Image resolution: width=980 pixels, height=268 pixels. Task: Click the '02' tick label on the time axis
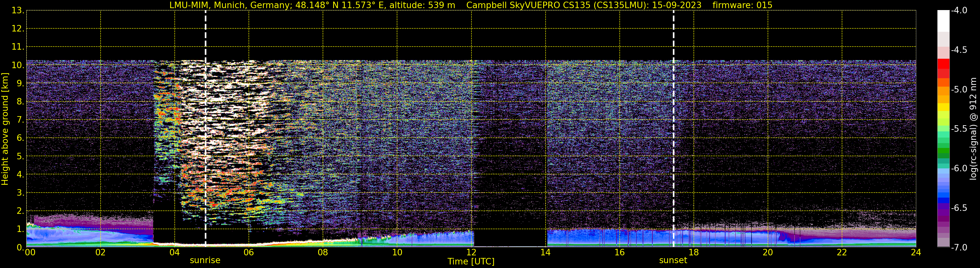coord(100,252)
